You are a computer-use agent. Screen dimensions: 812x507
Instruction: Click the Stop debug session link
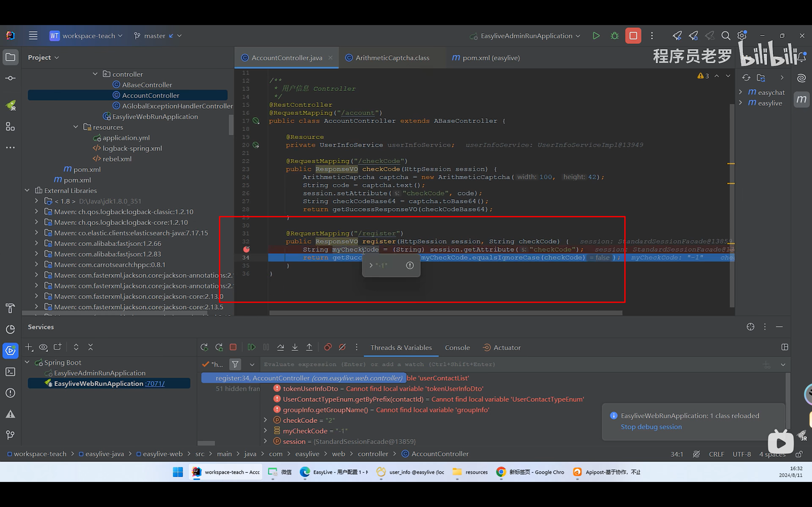pyautogui.click(x=651, y=426)
